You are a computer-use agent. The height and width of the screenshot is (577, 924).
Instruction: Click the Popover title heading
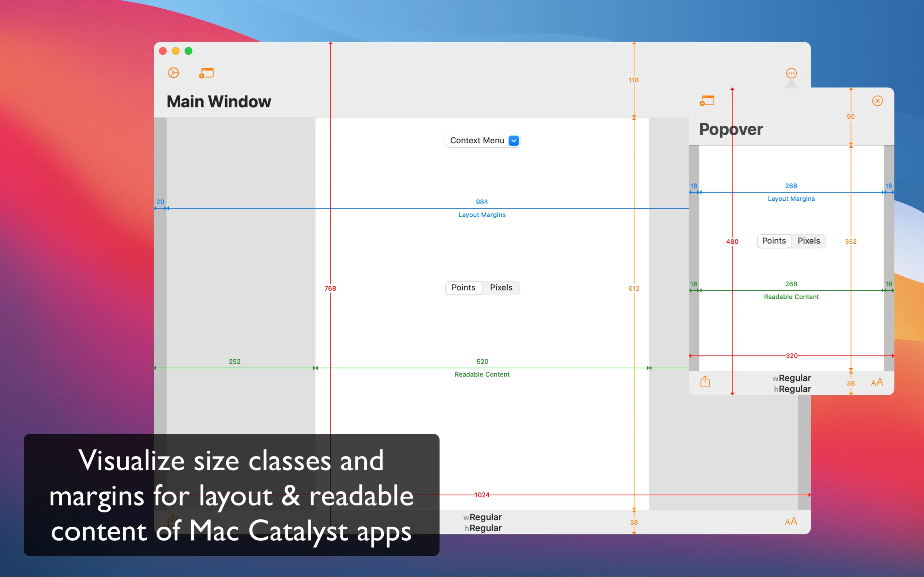coord(731,130)
